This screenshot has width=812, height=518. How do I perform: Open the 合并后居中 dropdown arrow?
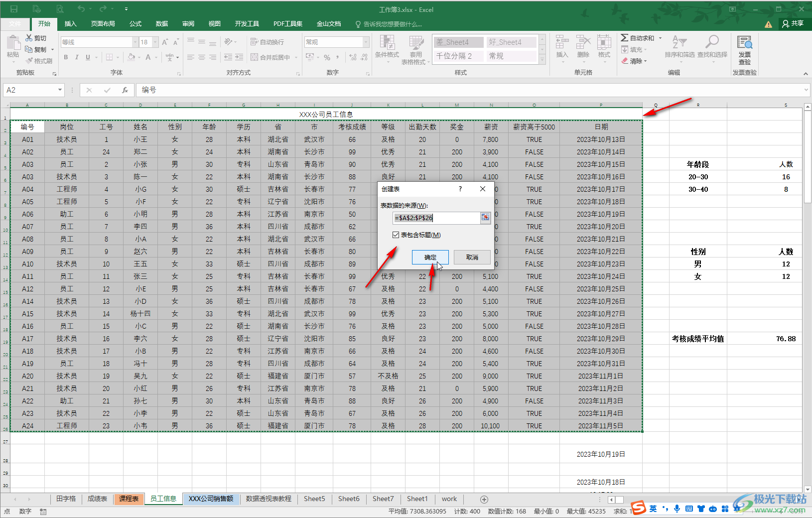pyautogui.click(x=296, y=57)
